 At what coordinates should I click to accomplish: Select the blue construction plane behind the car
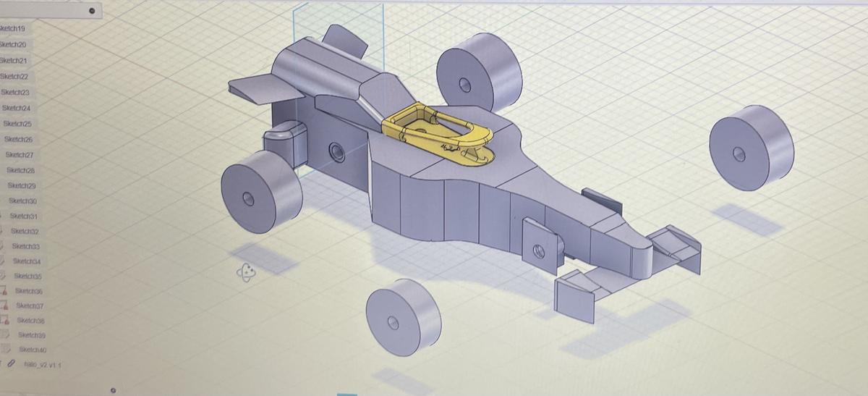[338, 29]
